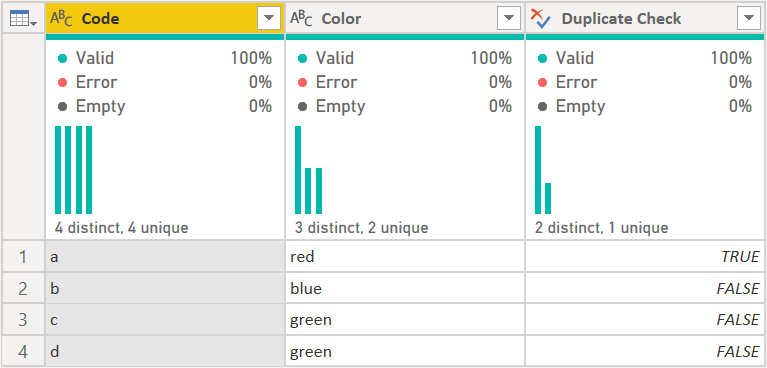767x368 pixels.
Task: Click the Duplicate Check distribution chart
Action: tap(543, 170)
